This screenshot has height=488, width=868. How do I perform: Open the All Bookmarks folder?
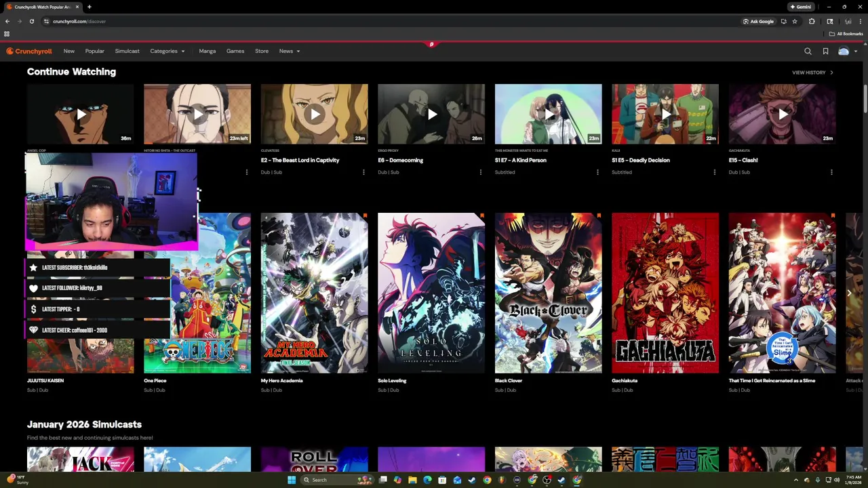(x=846, y=34)
